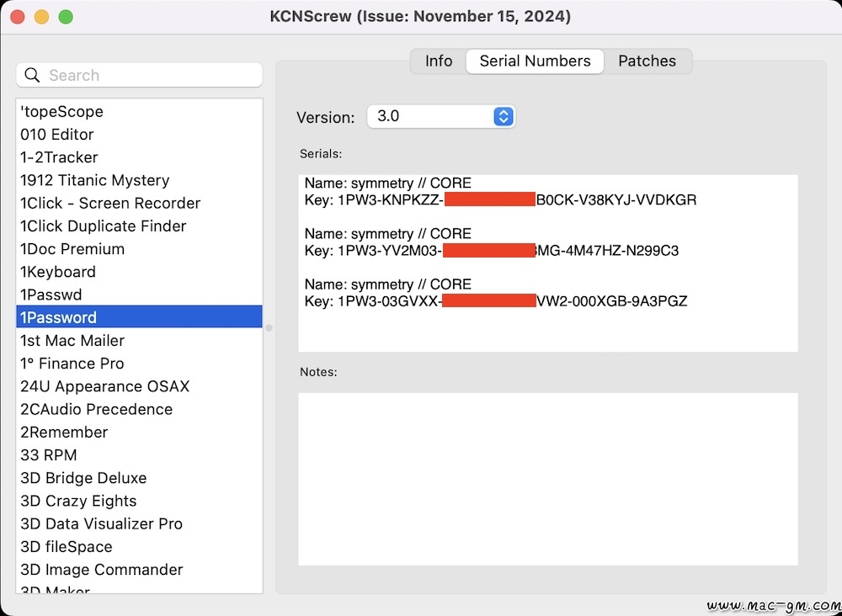Switch to the Info tab
Image resolution: width=842 pixels, height=616 pixels.
[439, 61]
